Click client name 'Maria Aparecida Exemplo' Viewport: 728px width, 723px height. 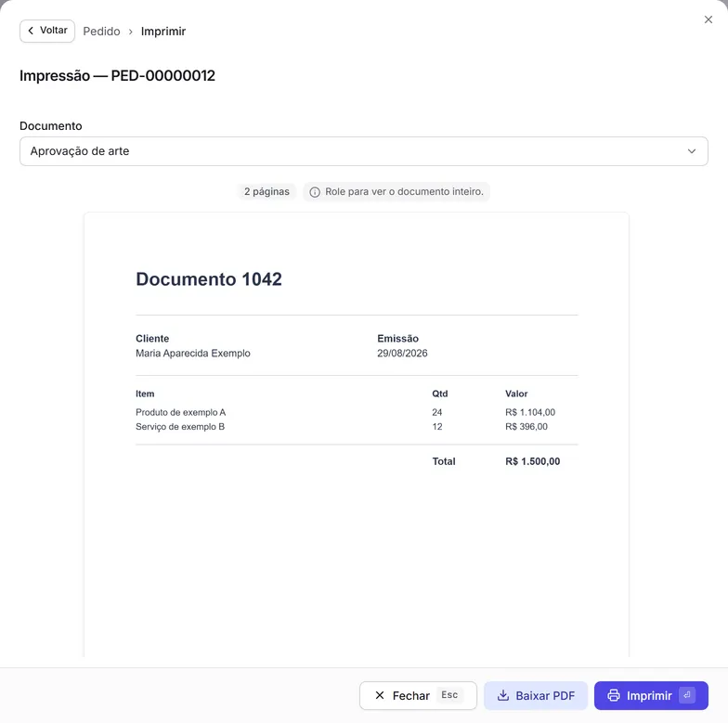click(193, 353)
